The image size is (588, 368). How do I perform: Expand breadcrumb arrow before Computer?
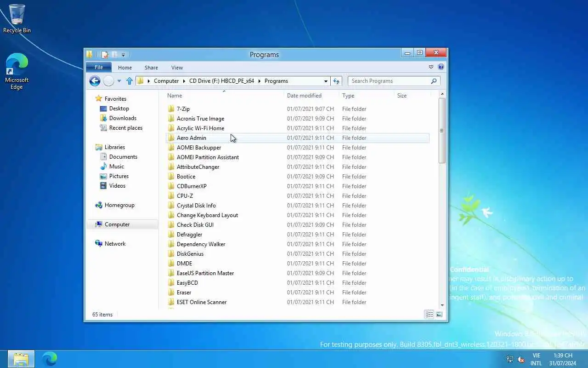(x=148, y=81)
